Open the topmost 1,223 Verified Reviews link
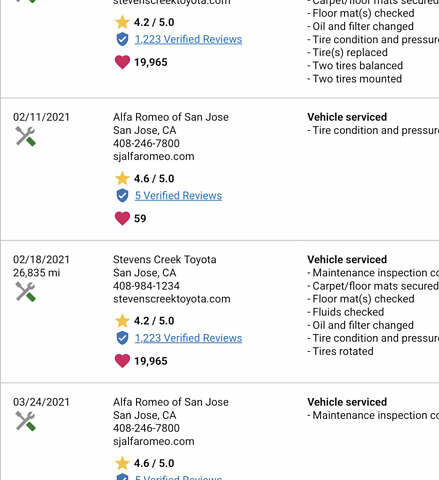 tap(188, 39)
